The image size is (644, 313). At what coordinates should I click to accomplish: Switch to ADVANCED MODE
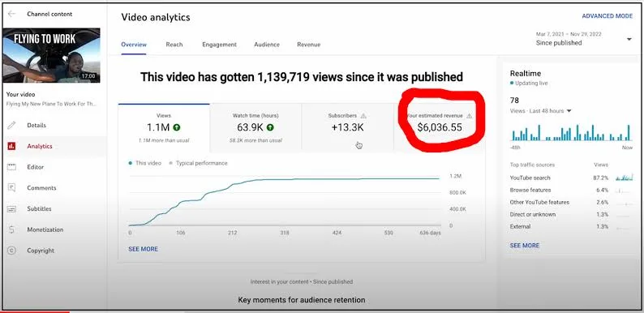click(607, 16)
